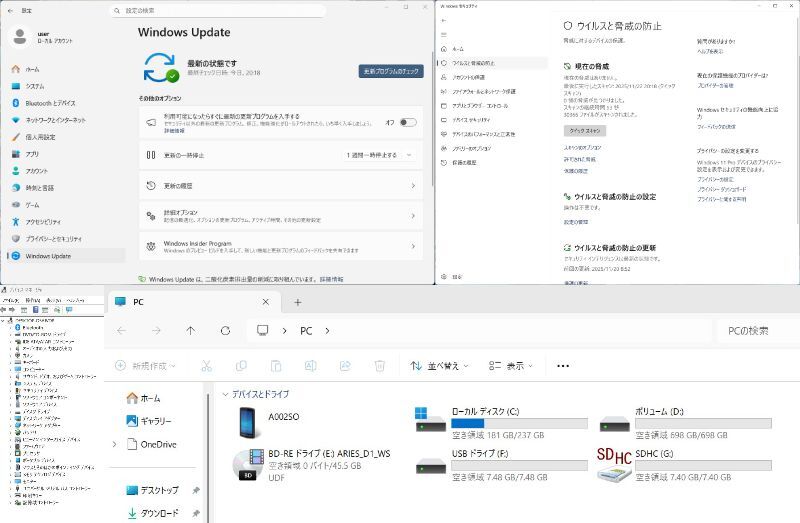Close the PC tab in Explorer
Image resolution: width=800 pixels, height=523 pixels.
[266, 302]
